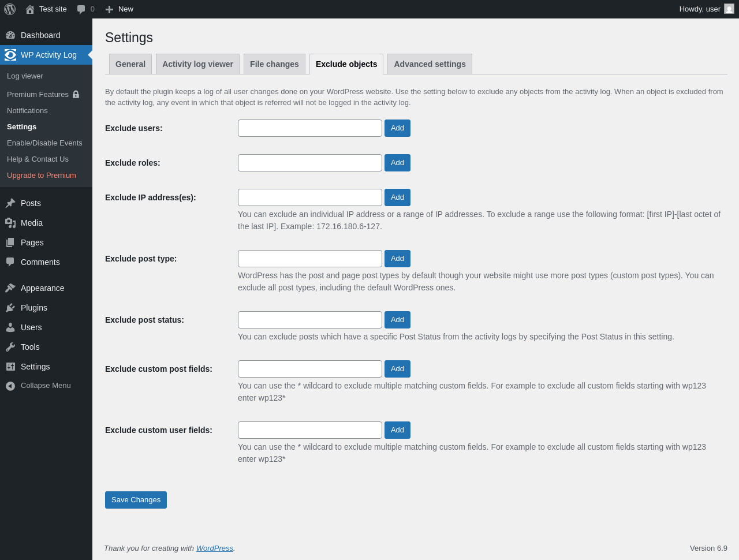Open Plugins via its plug icon
The image size is (739, 560).
pos(10,308)
